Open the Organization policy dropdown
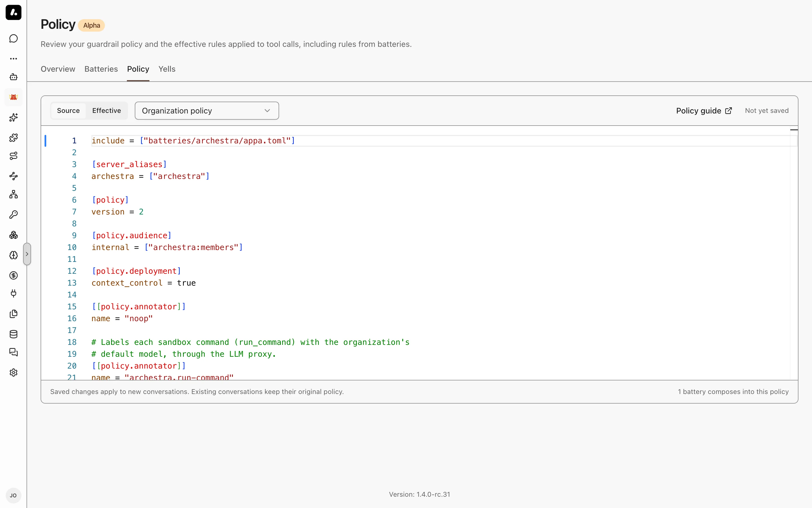Screen dimensions: 812x508 point(207,111)
